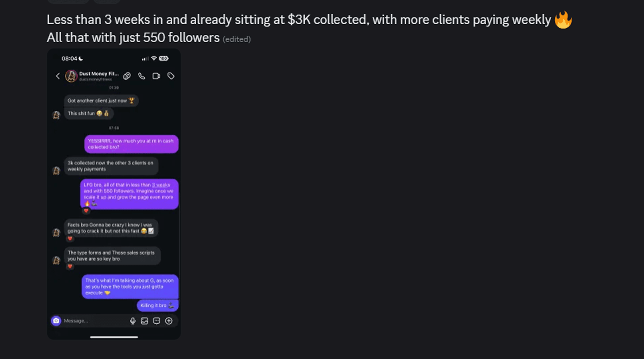The width and height of the screenshot is (644, 359).
Task: Open the sticker picker in the message bar
Action: click(x=156, y=321)
